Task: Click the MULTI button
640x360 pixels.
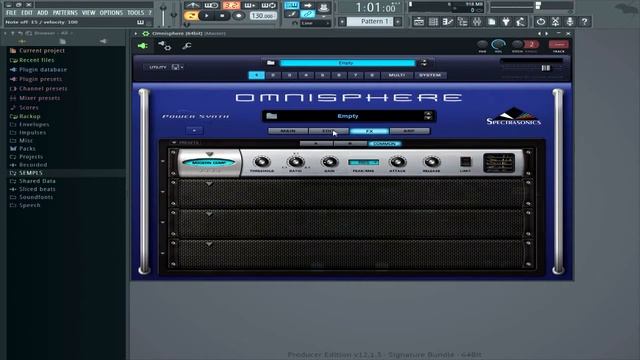Action: (397, 75)
